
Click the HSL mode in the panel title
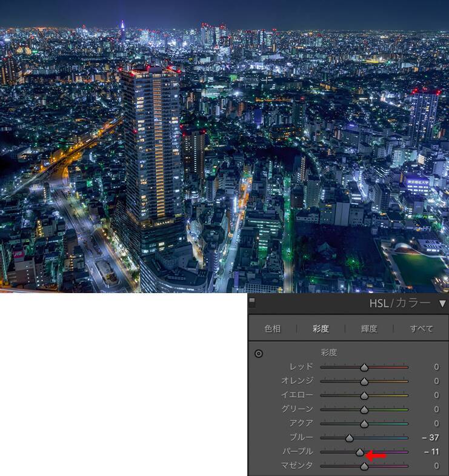[379, 303]
